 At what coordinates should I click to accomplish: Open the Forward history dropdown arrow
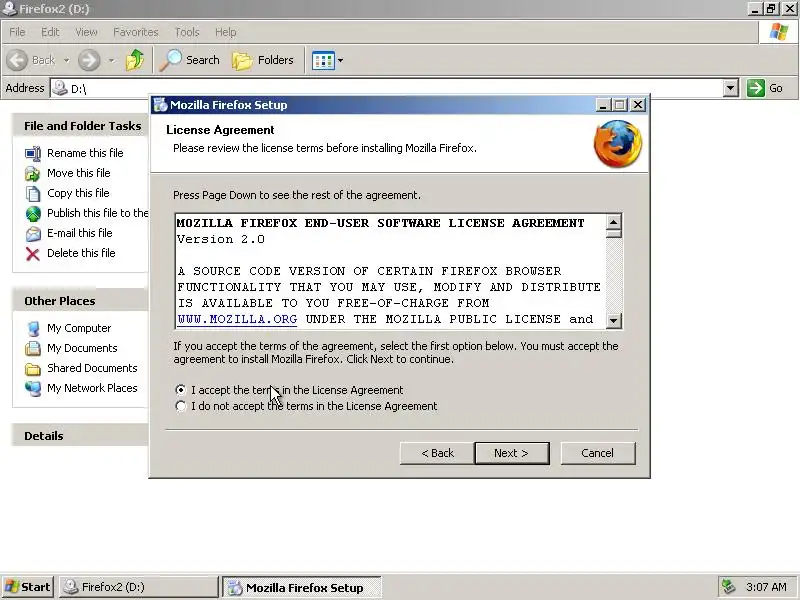111,60
